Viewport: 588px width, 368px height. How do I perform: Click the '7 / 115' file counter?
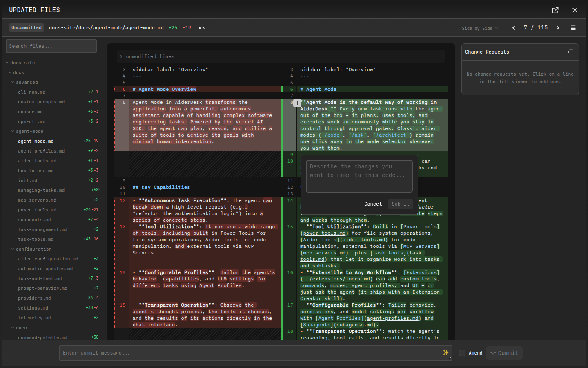[536, 28]
